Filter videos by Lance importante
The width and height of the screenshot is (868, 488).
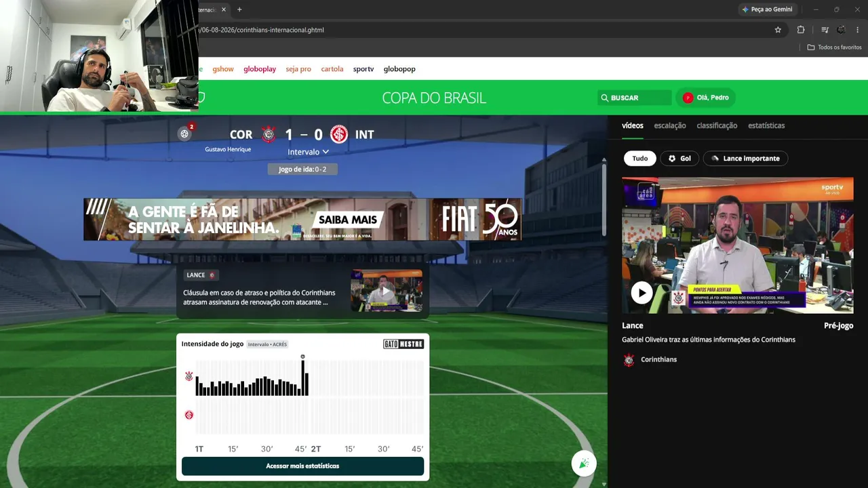click(745, 159)
